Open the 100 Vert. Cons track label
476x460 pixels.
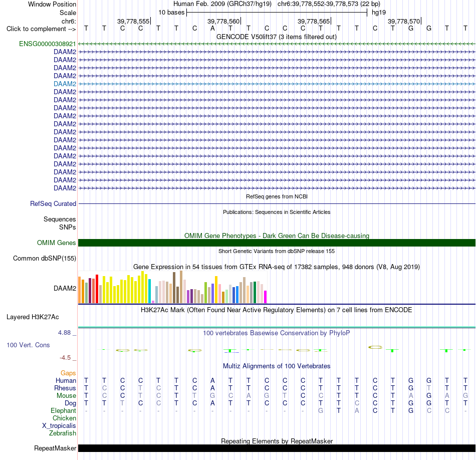coord(28,345)
